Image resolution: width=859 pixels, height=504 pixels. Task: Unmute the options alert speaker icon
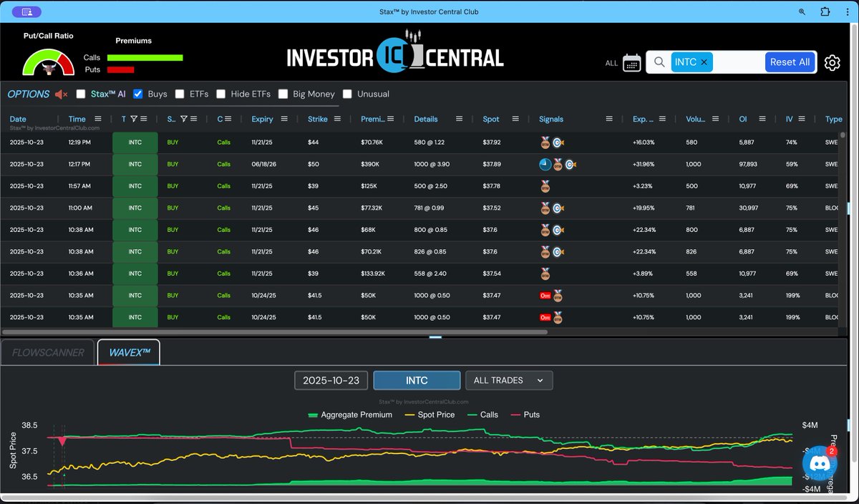coord(61,94)
